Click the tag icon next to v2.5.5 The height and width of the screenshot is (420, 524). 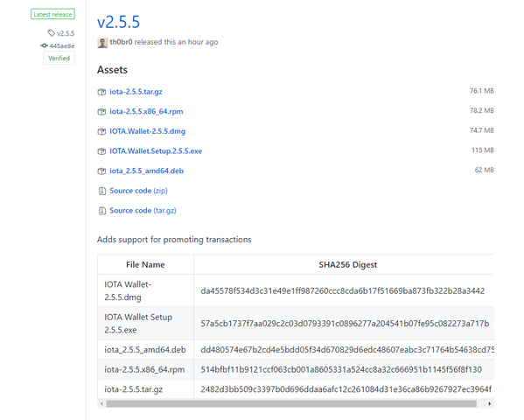click(51, 32)
